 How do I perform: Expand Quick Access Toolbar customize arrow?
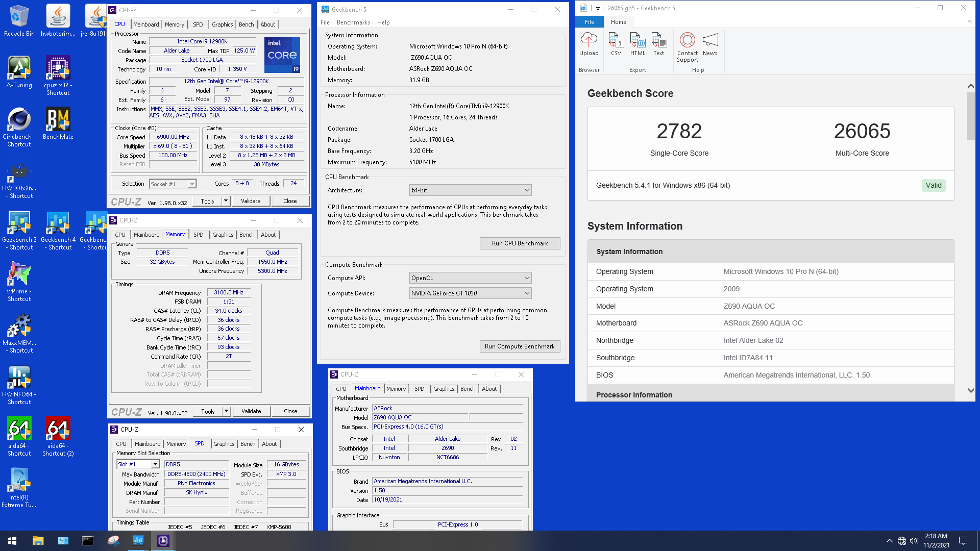click(x=598, y=8)
